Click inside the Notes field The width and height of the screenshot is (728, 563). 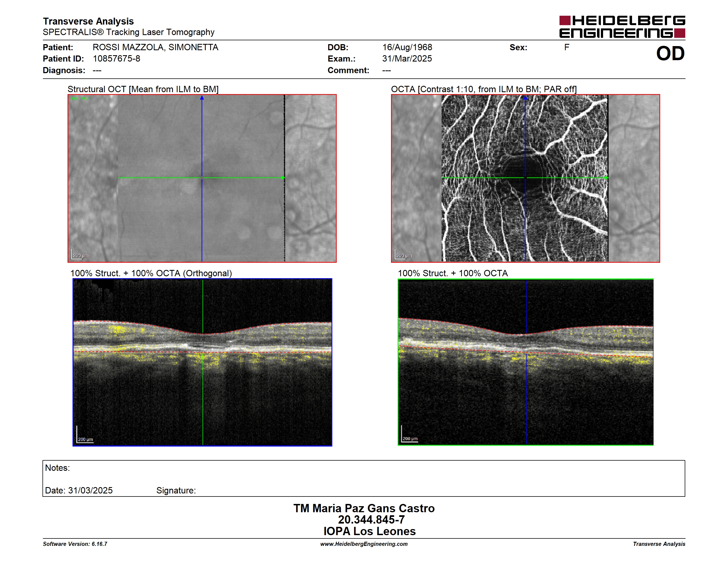364,478
